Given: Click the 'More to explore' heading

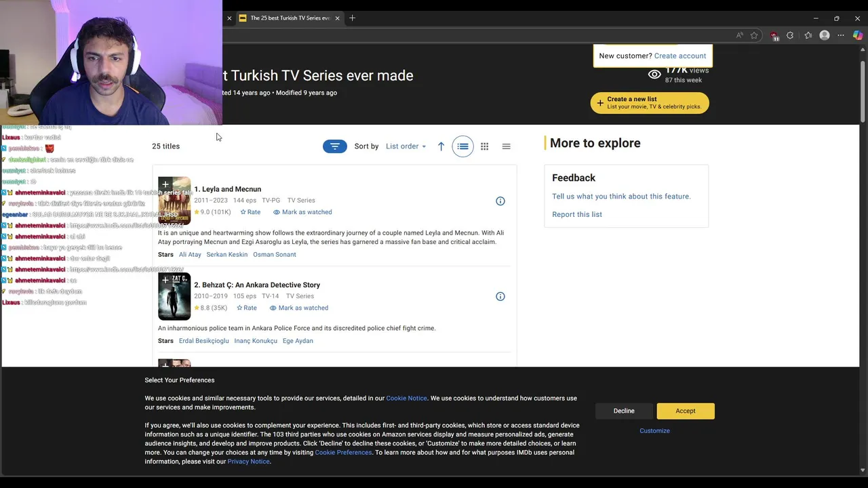Looking at the screenshot, I should click(595, 143).
